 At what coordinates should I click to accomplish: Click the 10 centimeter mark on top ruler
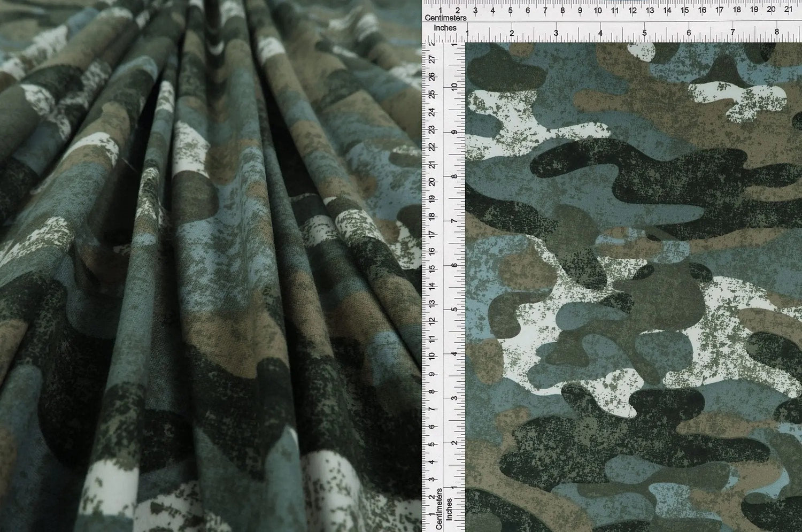click(x=597, y=10)
